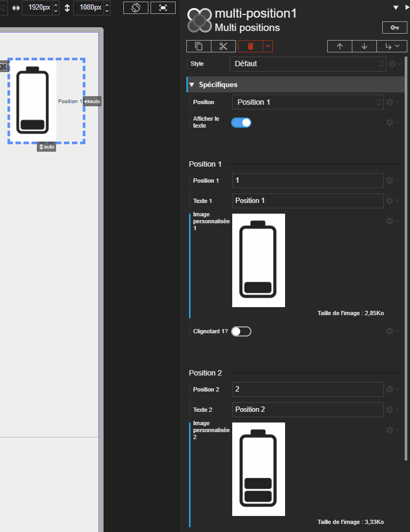Open the Position dropdown in Spécifiques

pos(307,102)
